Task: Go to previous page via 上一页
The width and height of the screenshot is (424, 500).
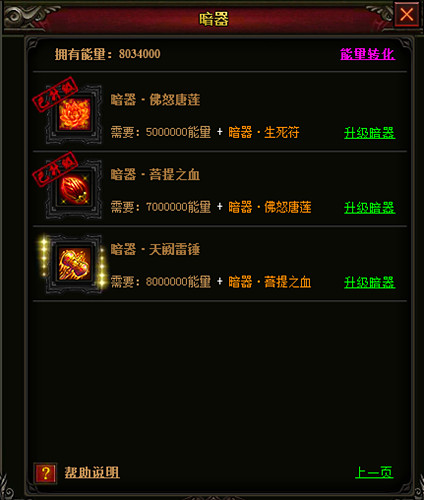Action: (x=374, y=472)
